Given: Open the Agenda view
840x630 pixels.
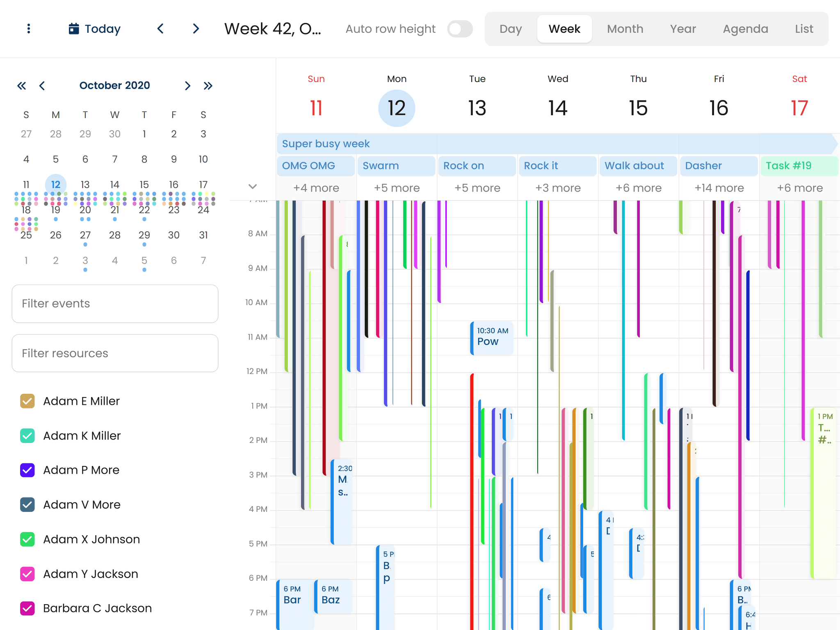Looking at the screenshot, I should coord(746,29).
